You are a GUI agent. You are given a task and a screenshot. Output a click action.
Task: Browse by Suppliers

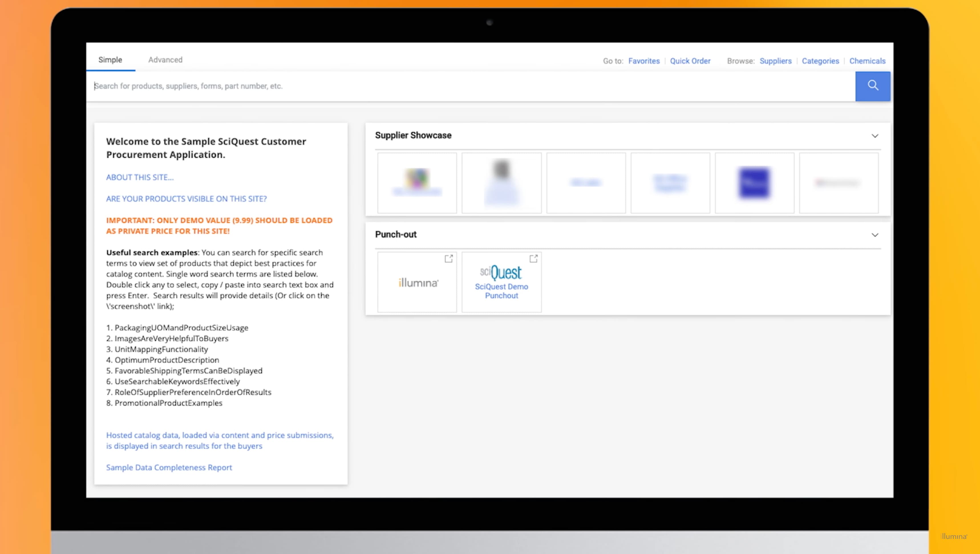[775, 61]
